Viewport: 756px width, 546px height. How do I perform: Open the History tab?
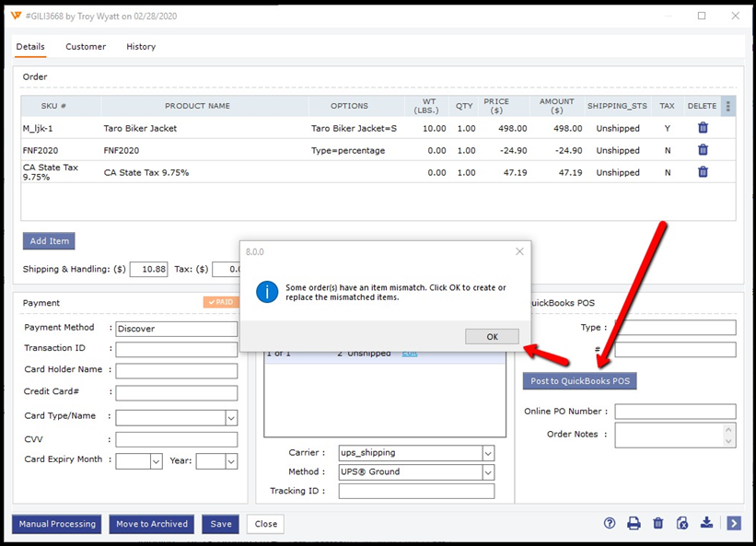(x=141, y=47)
